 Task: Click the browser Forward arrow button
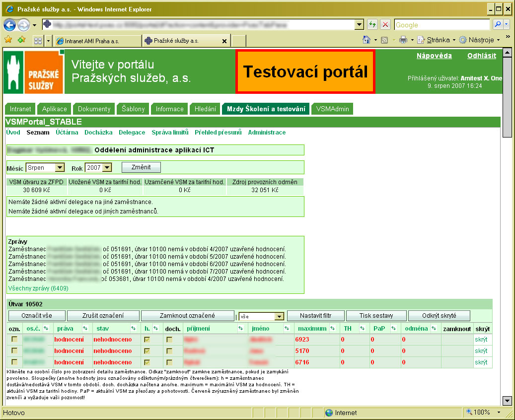point(23,25)
